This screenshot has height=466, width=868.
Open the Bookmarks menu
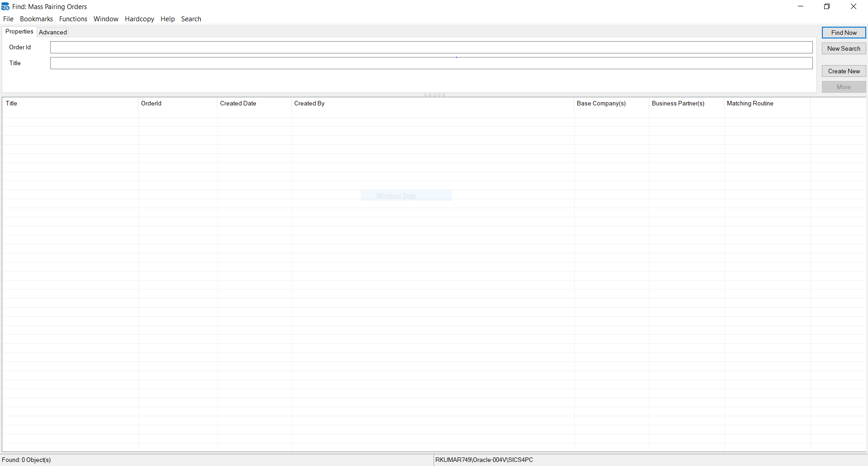(36, 19)
